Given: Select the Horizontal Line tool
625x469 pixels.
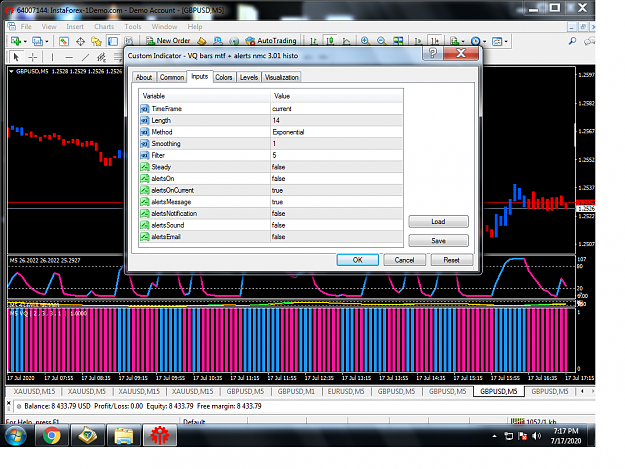Looking at the screenshot, I should tap(69, 57).
